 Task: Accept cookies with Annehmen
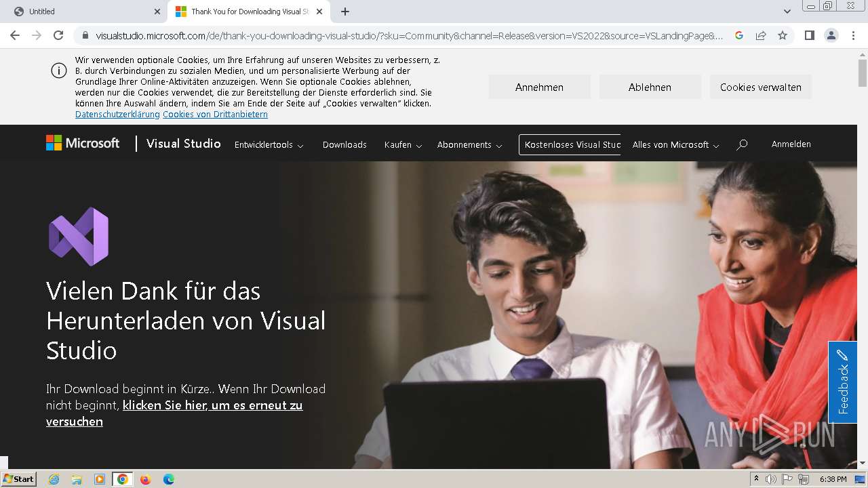click(x=539, y=87)
